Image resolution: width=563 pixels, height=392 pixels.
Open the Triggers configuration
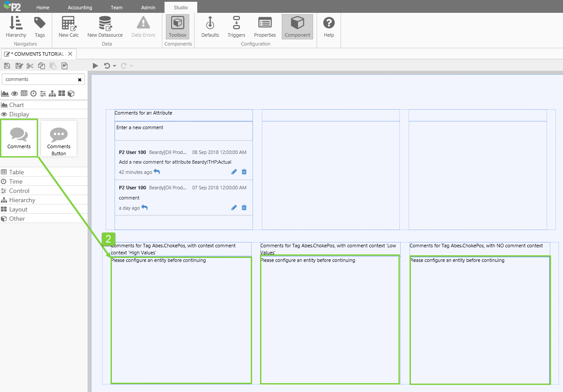click(236, 27)
